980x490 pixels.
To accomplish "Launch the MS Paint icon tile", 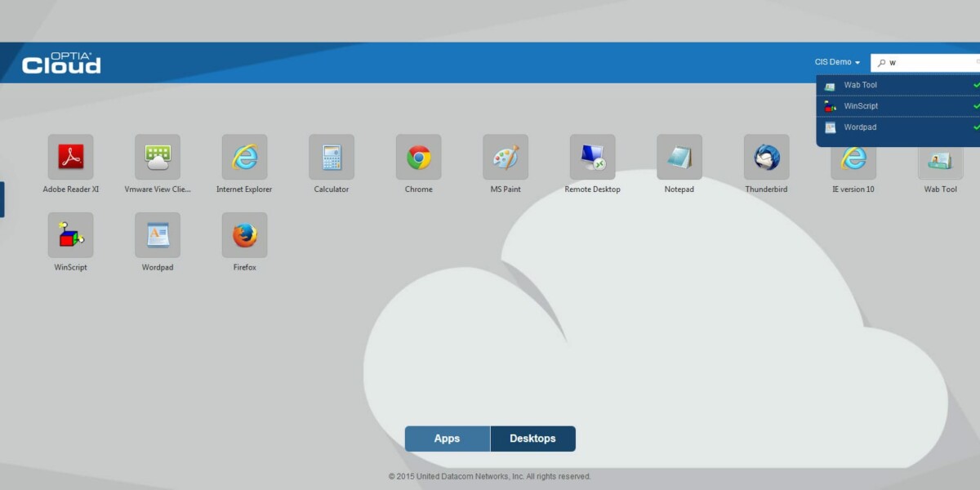I will pyautogui.click(x=506, y=157).
